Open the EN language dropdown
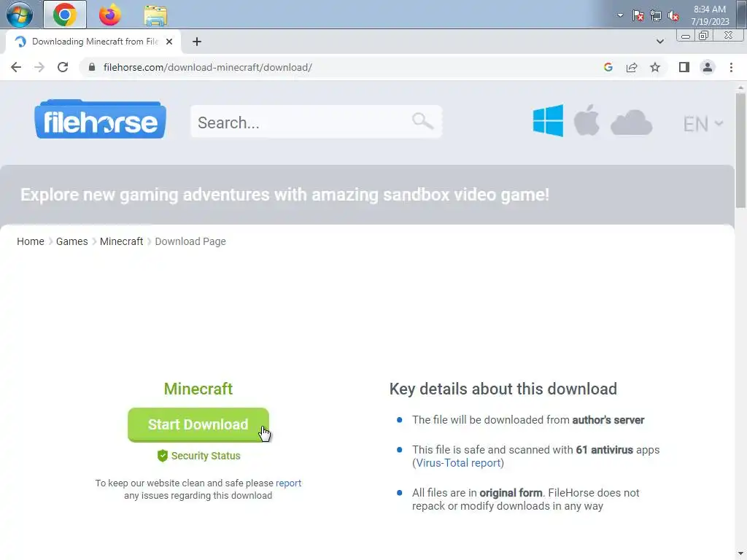Viewport: 747px width, 560px height. pos(703,124)
